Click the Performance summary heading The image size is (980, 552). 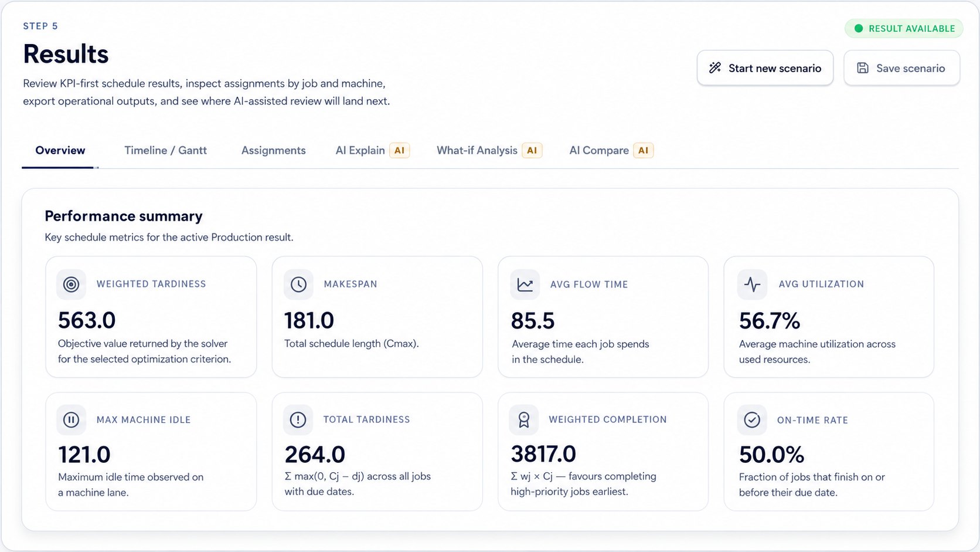click(124, 216)
